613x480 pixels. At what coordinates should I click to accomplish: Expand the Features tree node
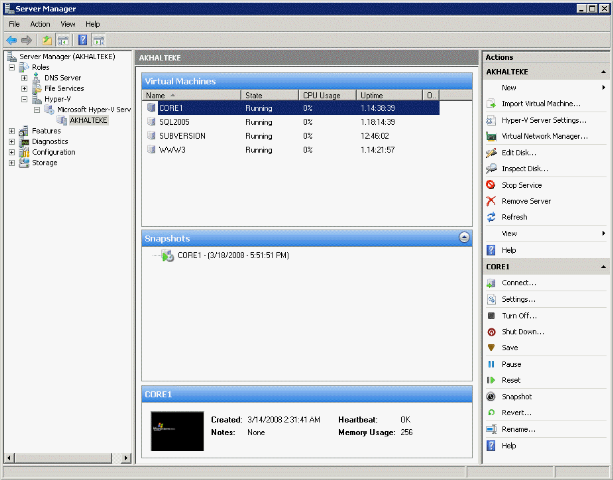coord(12,131)
